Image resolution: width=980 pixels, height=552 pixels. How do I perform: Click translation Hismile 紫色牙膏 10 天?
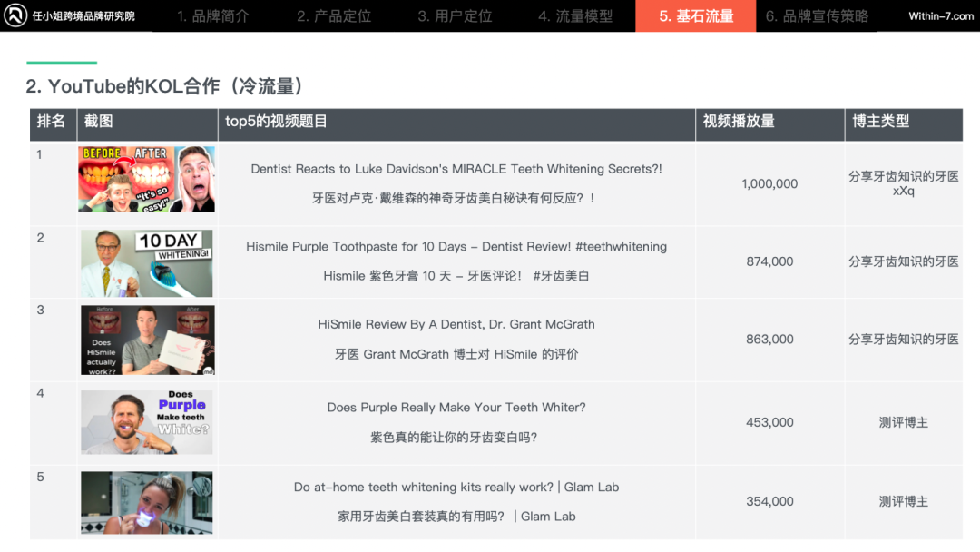[x=456, y=276]
